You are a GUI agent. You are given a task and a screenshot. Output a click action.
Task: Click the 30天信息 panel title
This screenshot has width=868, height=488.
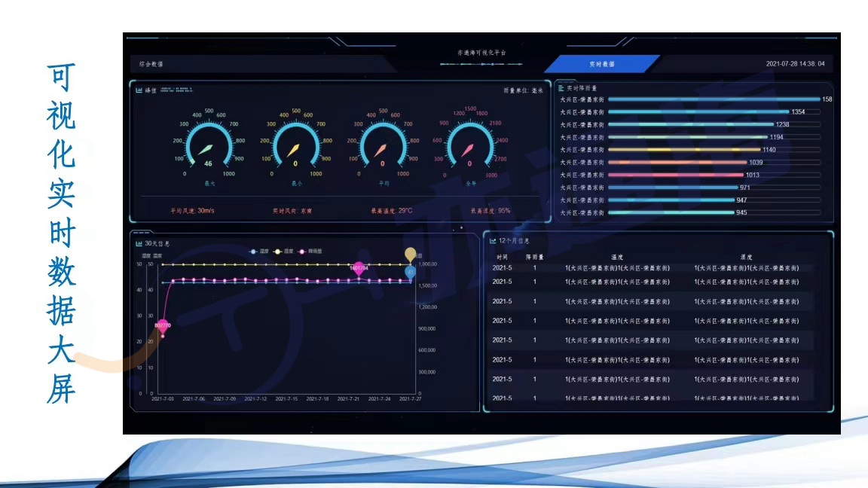[x=157, y=243]
